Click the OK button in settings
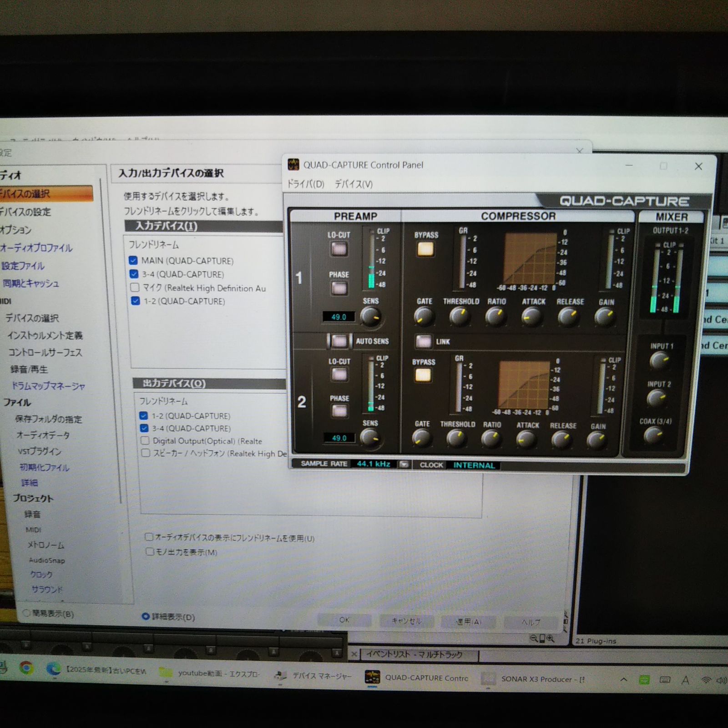The image size is (728, 728). [x=344, y=620]
